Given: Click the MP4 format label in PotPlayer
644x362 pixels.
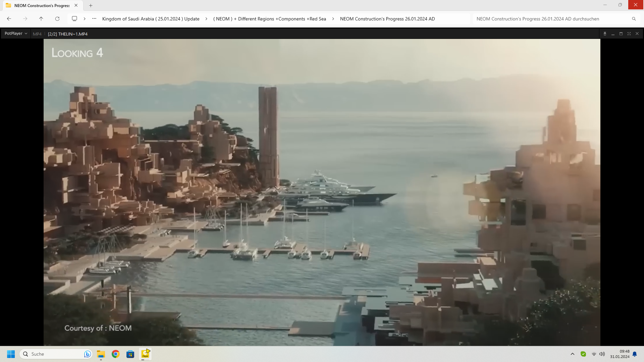Looking at the screenshot, I should tap(37, 34).
